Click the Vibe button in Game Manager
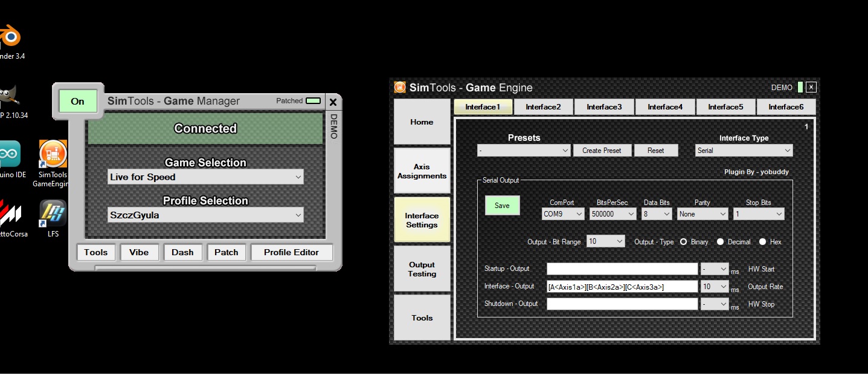868x381 pixels. point(139,252)
